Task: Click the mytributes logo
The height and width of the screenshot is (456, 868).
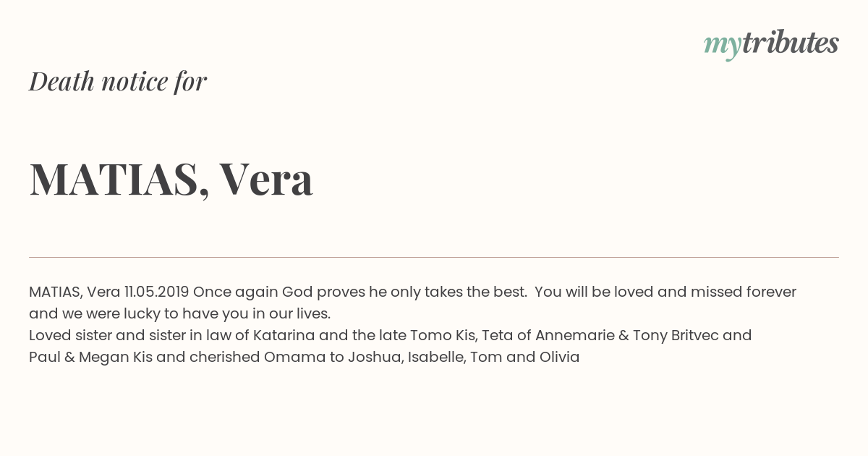Action: (771, 44)
